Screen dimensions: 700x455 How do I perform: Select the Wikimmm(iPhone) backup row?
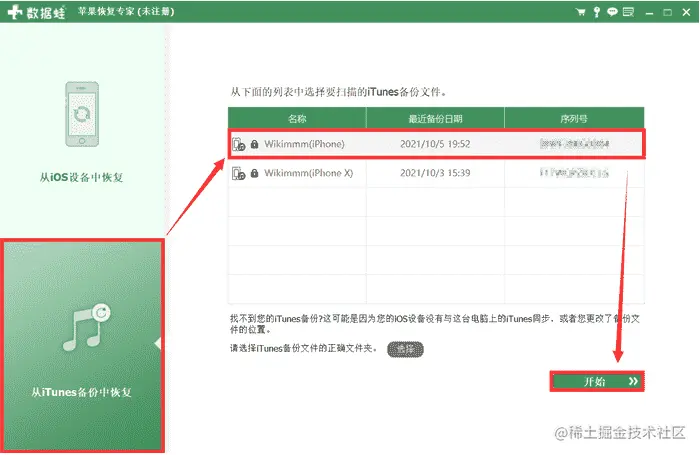coord(436,144)
